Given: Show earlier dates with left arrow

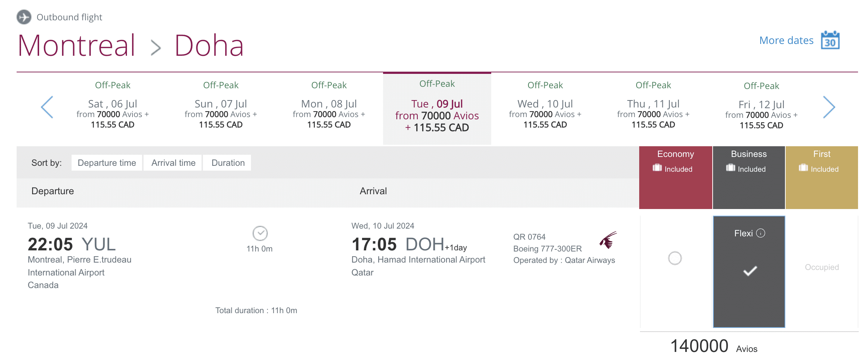Looking at the screenshot, I should pos(47,107).
